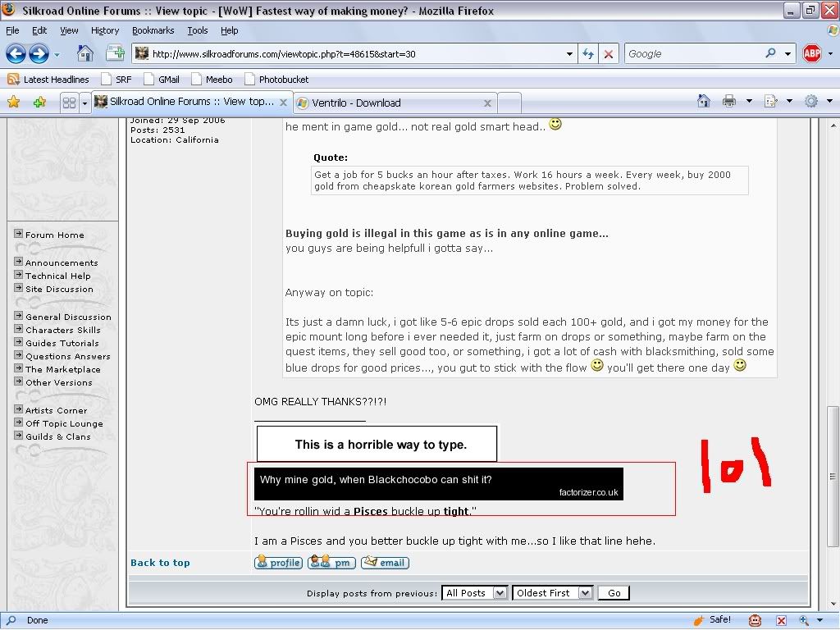Open the Page tools icon
Image resolution: width=840 pixels, height=630 pixels.
pyautogui.click(x=771, y=101)
